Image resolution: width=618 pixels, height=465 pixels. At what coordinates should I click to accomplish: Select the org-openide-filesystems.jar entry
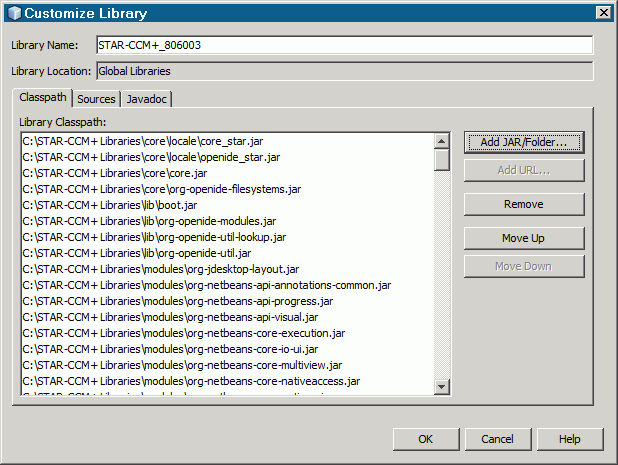point(228,189)
